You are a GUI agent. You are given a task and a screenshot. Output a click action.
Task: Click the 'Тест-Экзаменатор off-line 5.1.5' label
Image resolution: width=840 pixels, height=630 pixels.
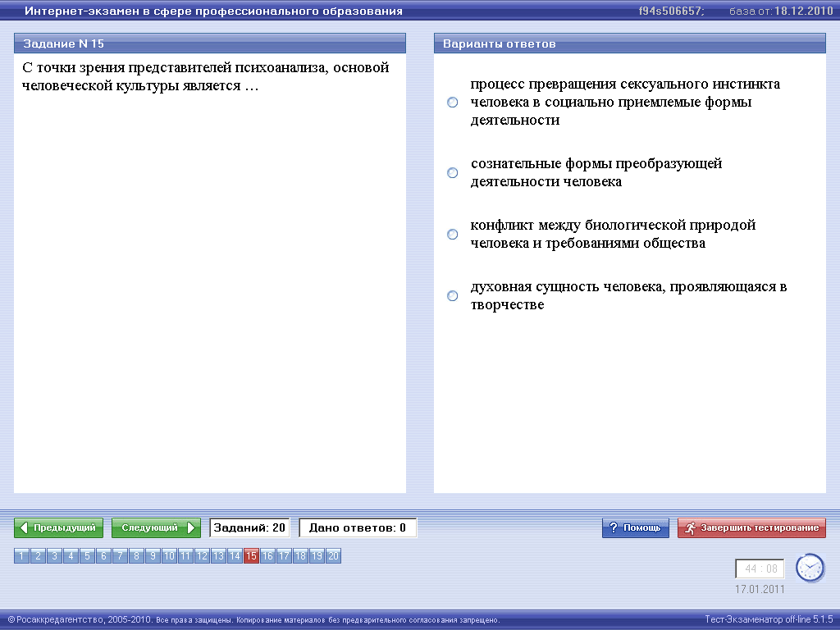(769, 619)
